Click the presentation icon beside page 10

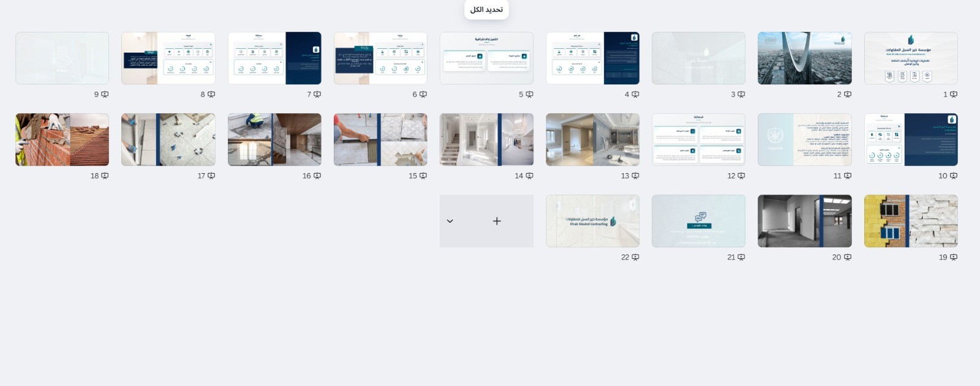tap(954, 176)
